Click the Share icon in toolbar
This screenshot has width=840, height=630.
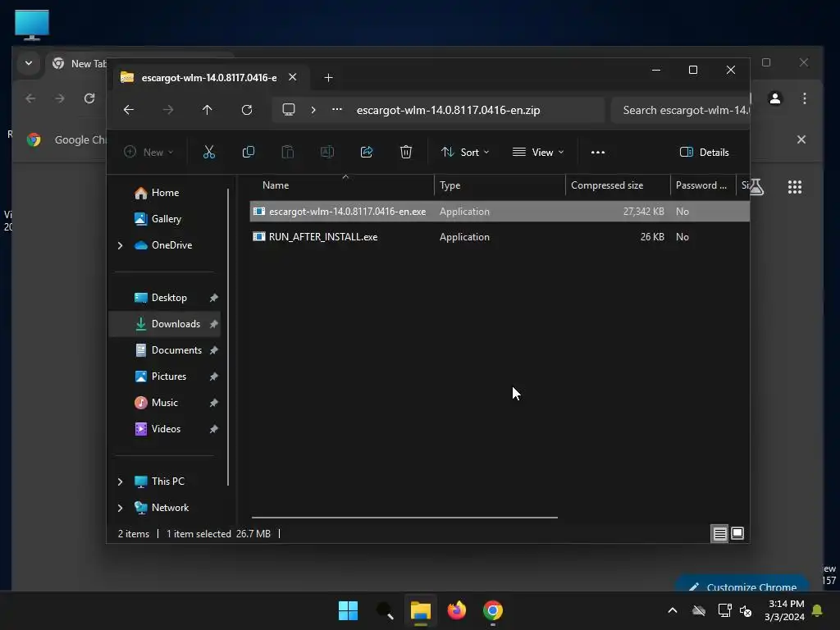pos(367,152)
